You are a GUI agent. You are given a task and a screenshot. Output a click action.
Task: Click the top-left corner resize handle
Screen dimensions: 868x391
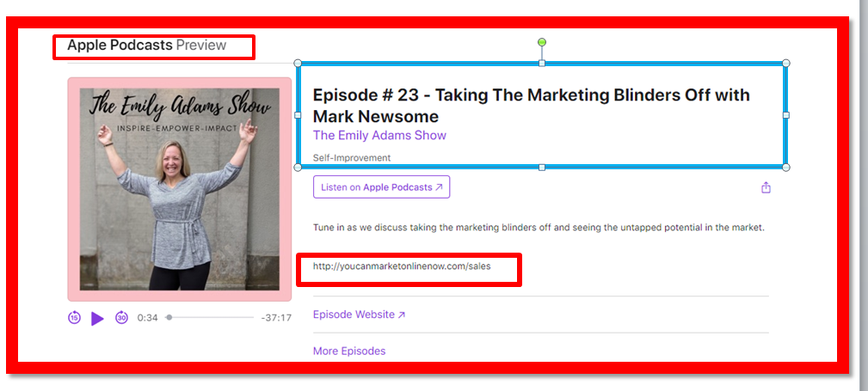pos(298,63)
